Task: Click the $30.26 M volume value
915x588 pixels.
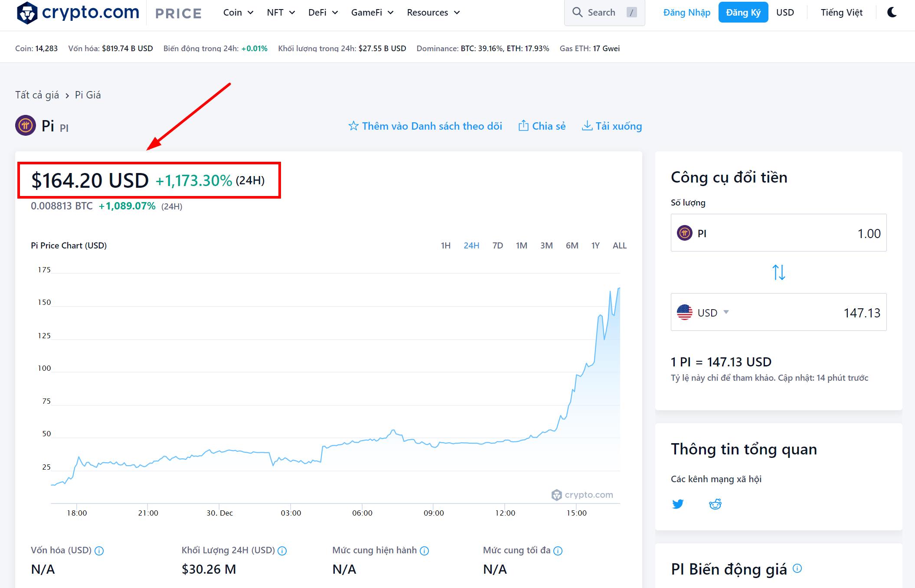Action: 209,569
